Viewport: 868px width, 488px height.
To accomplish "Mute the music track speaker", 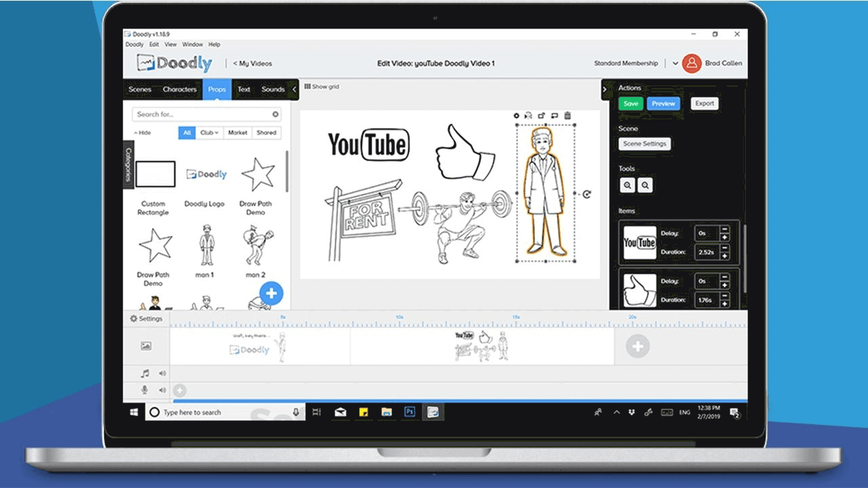I will click(x=162, y=373).
